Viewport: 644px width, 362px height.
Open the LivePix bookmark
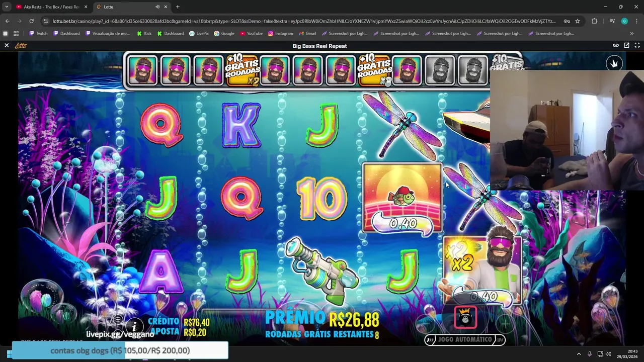199,33
